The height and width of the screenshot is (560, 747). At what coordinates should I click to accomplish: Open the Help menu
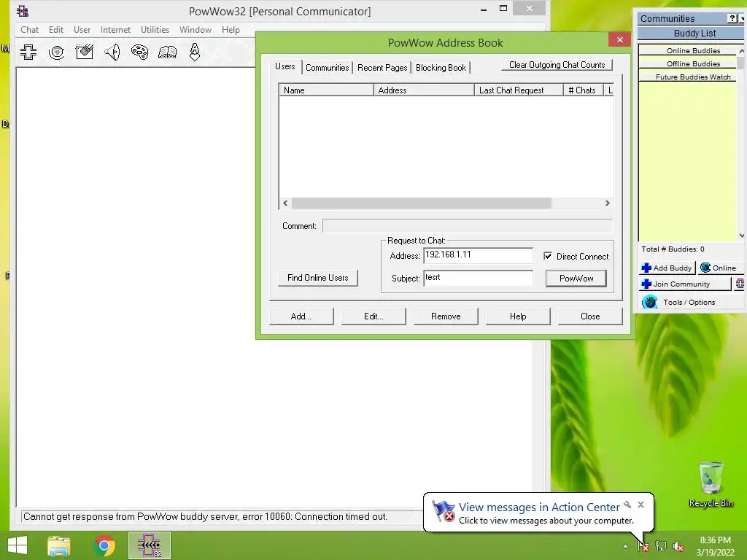pos(231,29)
